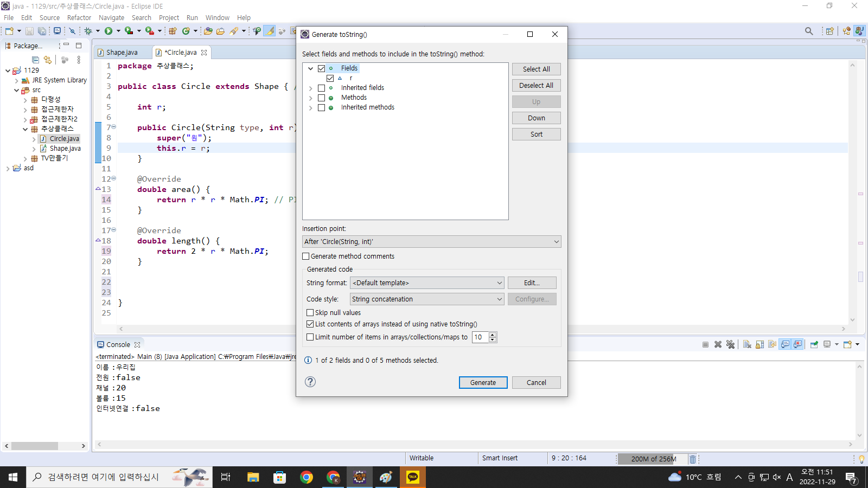Uncheck the field r checkbox

[330, 78]
